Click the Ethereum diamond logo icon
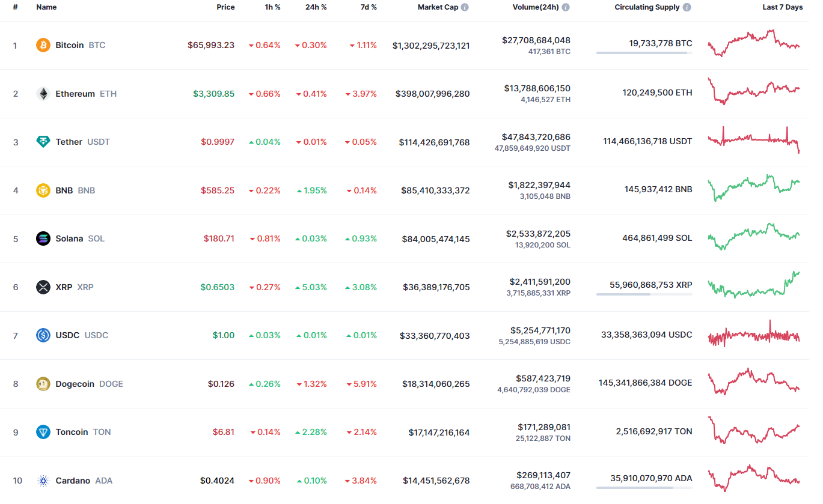 tap(43, 94)
